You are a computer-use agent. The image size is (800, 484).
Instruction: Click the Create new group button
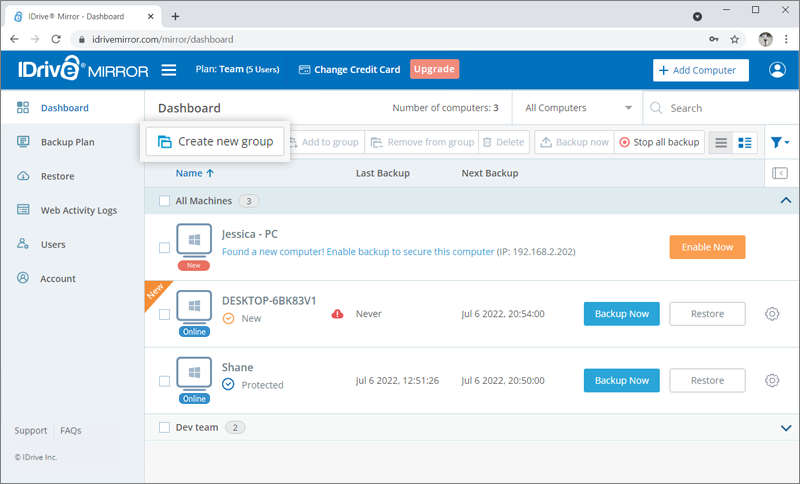coord(215,142)
